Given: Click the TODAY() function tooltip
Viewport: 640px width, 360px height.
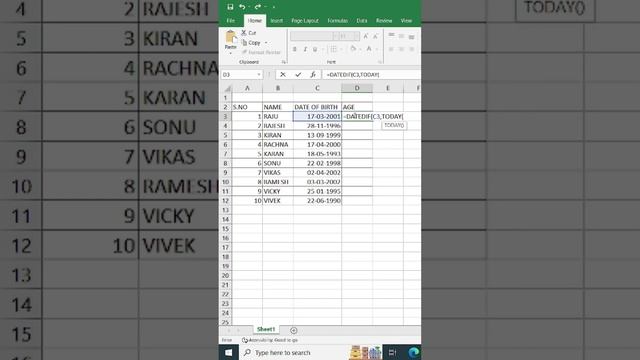Looking at the screenshot, I should (394, 125).
